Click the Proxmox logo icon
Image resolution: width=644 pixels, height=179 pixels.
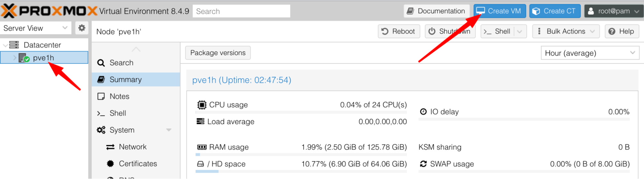pyautogui.click(x=9, y=11)
